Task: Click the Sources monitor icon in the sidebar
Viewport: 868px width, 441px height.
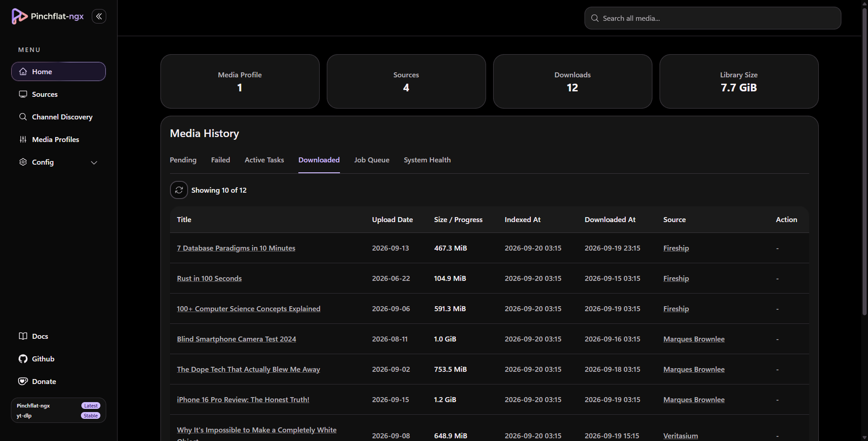Action: pos(23,94)
